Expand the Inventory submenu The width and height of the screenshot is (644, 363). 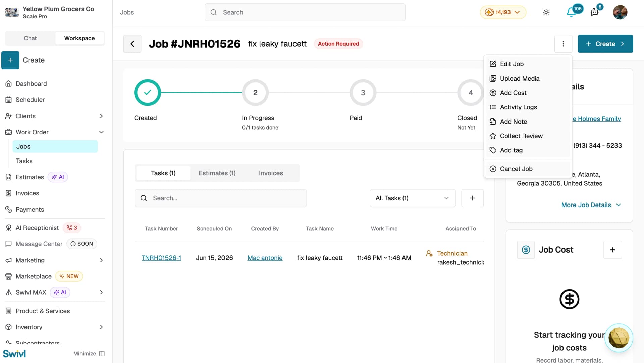pyautogui.click(x=101, y=327)
